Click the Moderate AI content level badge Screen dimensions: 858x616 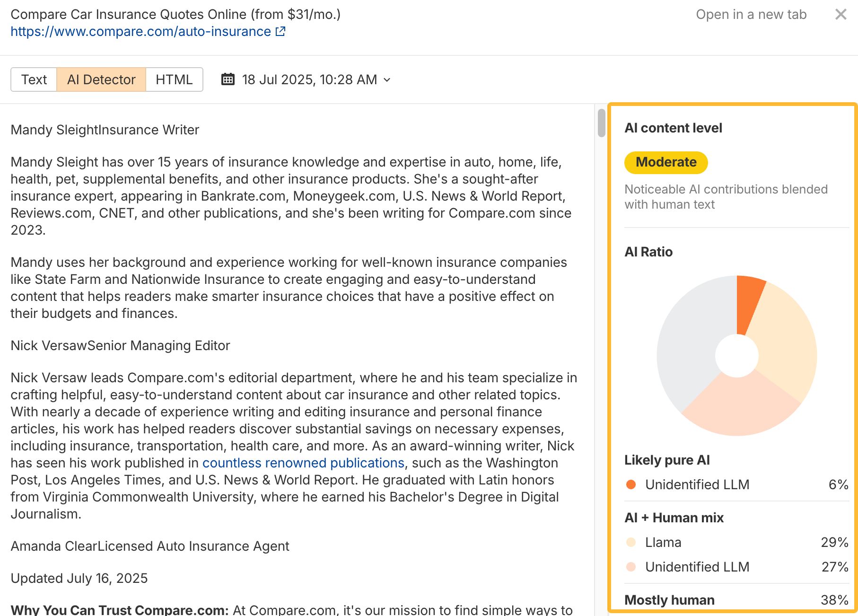click(x=665, y=162)
